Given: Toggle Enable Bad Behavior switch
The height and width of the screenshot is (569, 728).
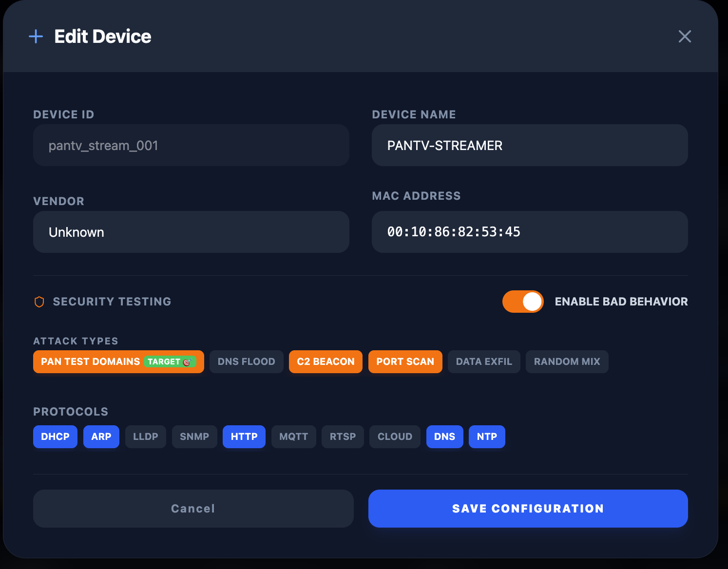Looking at the screenshot, I should tap(523, 302).
